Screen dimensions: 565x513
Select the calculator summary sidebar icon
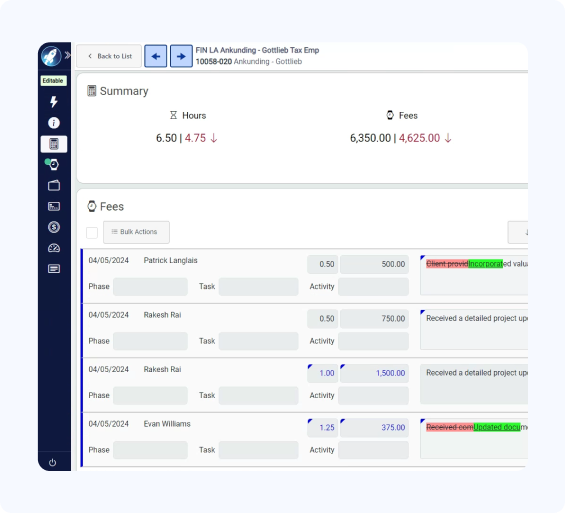[54, 144]
